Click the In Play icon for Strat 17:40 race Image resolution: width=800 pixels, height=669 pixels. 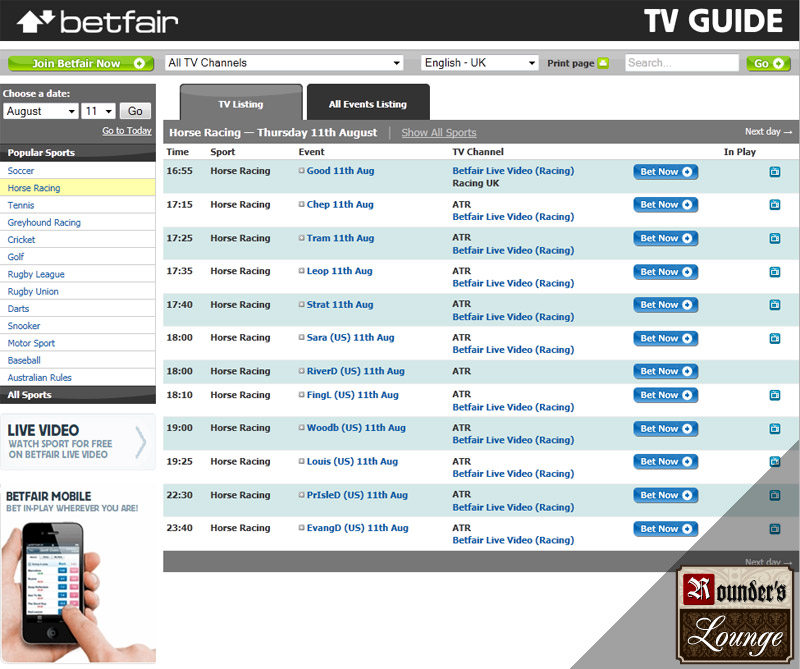(x=774, y=305)
